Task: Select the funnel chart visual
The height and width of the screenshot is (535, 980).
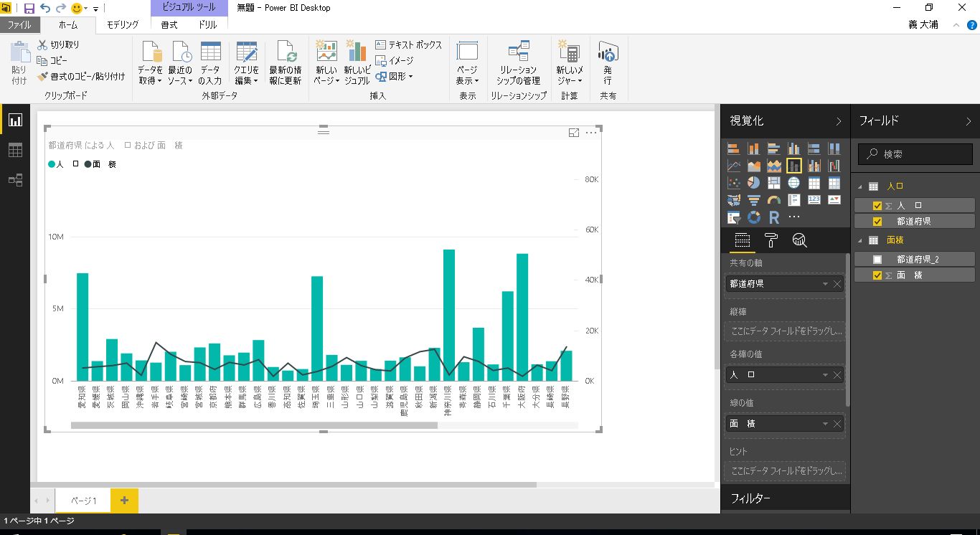Action: pos(753,200)
